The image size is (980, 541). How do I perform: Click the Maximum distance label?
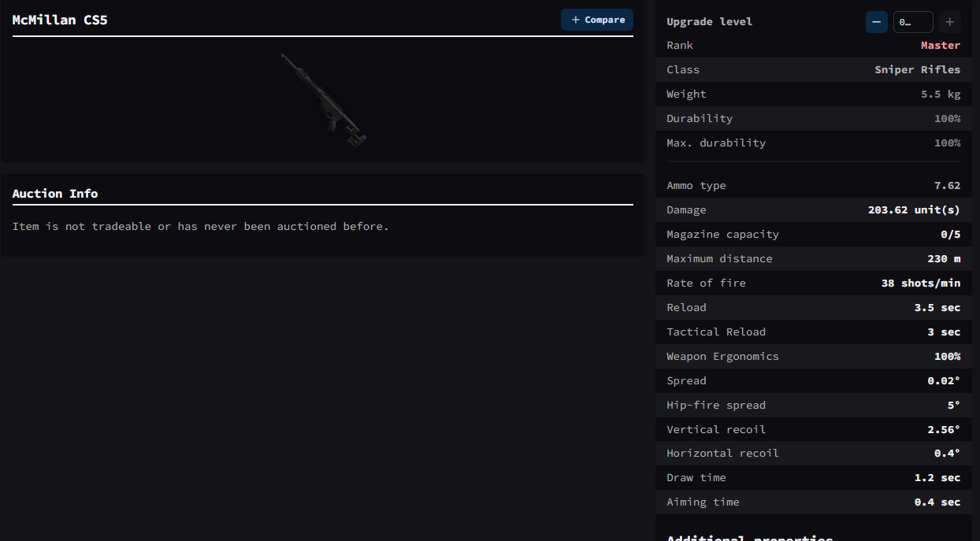click(720, 259)
